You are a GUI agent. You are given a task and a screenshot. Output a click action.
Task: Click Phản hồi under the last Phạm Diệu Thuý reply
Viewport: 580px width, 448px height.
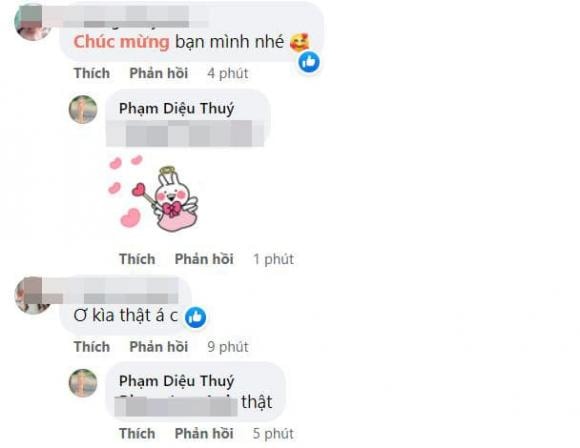(x=204, y=434)
